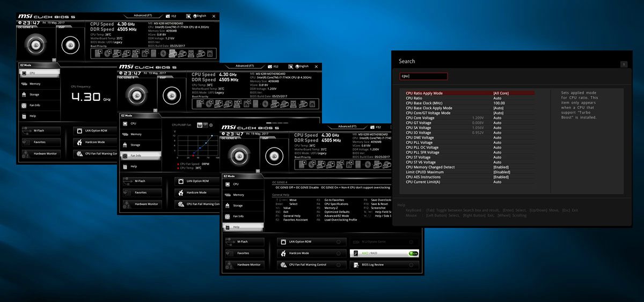This screenshot has width=644, height=302.
Task: Select Storage in back window's EZ Mode sidebar
Action: (39, 94)
